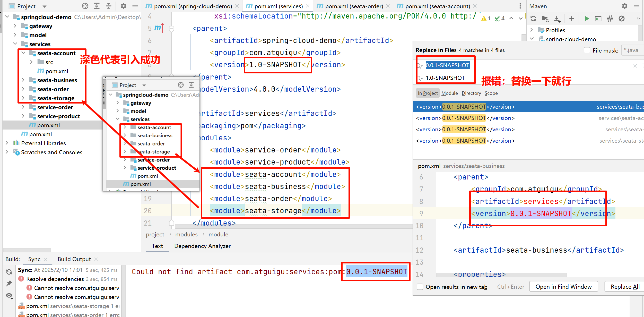This screenshot has width=644, height=317.
Task: Run Maven build with green play icon
Action: (587, 19)
